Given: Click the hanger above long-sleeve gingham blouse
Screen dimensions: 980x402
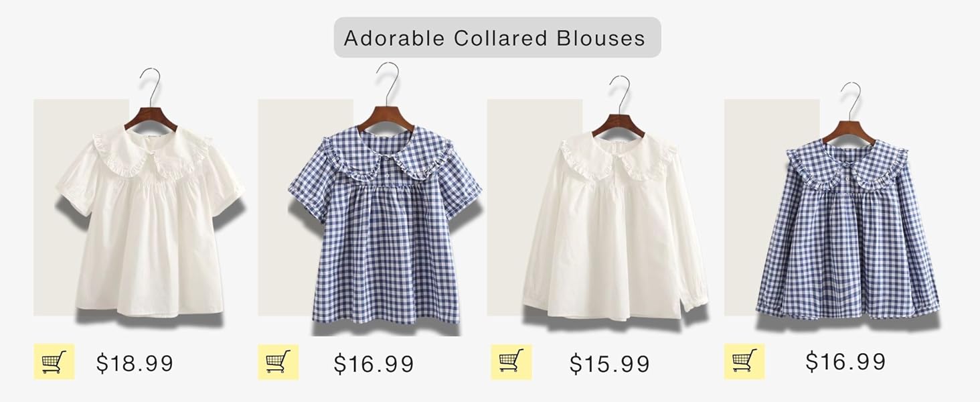Looking at the screenshot, I should coord(849,114).
